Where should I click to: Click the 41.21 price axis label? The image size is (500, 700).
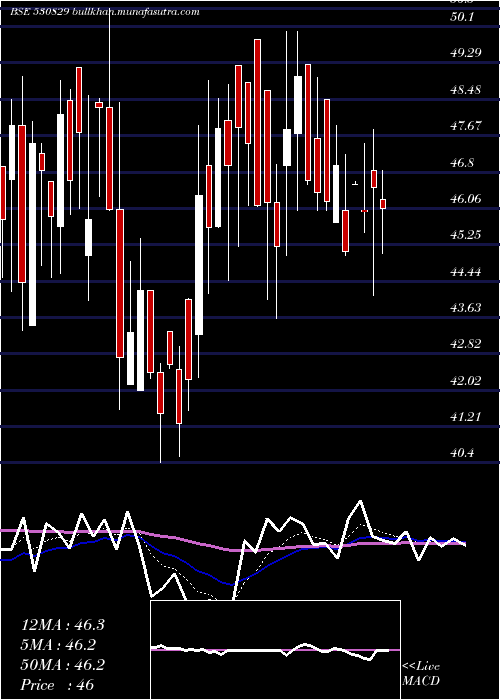465,417
